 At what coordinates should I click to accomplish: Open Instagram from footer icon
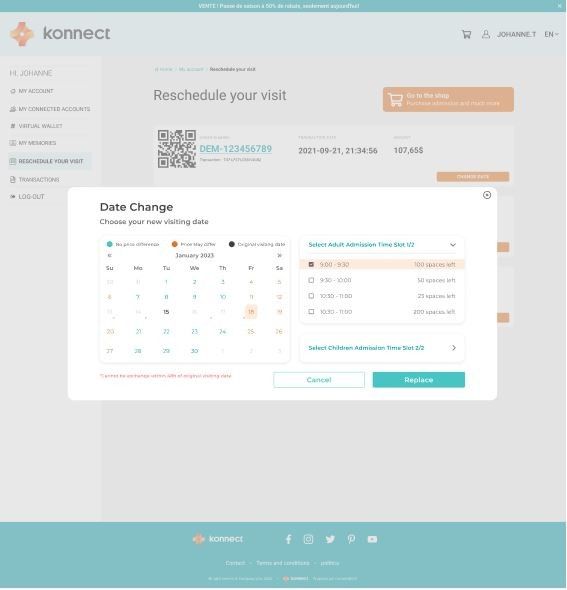309,540
